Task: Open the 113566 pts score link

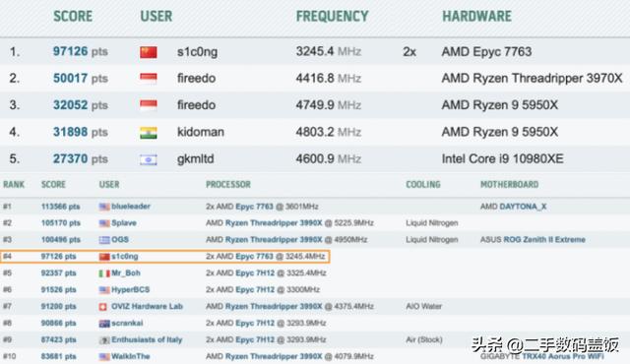Action: 60,207
